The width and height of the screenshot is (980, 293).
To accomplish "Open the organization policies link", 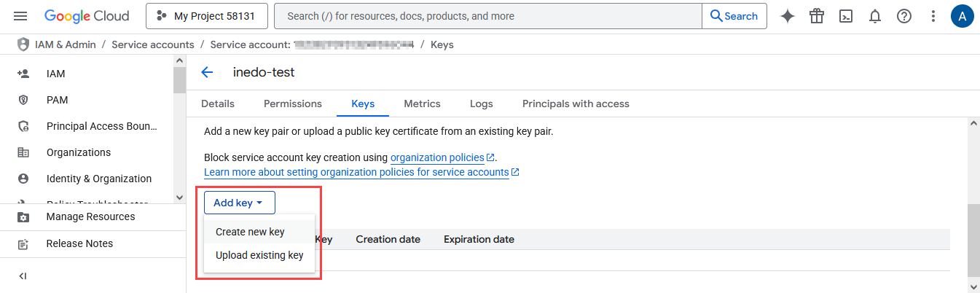I will pos(437,157).
